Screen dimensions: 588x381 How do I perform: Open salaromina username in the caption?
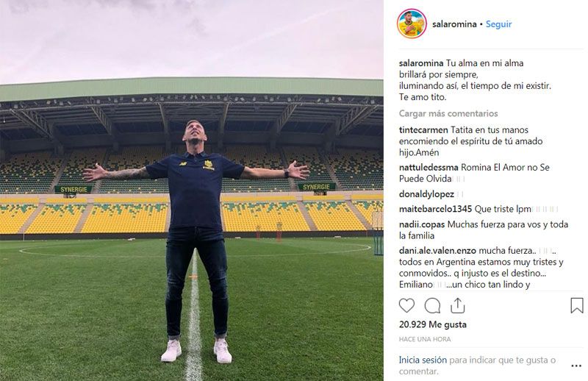[x=421, y=63]
